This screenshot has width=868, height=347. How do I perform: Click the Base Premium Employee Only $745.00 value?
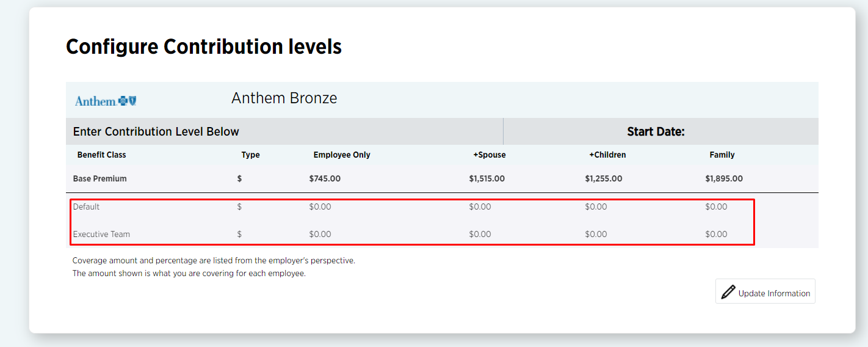pos(325,178)
